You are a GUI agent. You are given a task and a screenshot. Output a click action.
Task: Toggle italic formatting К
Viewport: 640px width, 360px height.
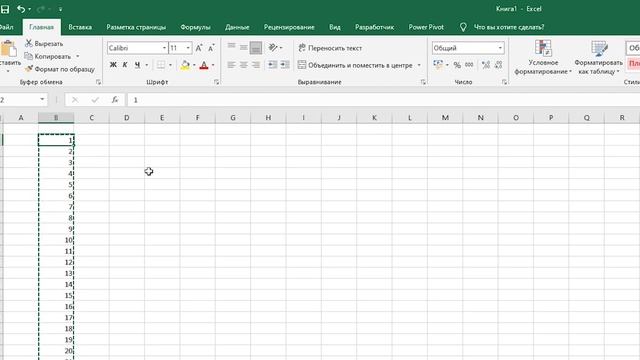(125, 65)
